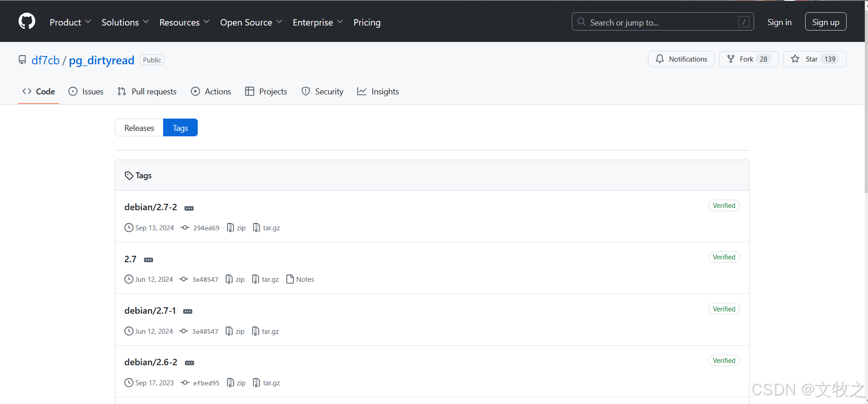Expand the debian/2.7-2 tag message ellipsis
Image resolution: width=868 pixels, height=404 pixels.
[189, 208]
